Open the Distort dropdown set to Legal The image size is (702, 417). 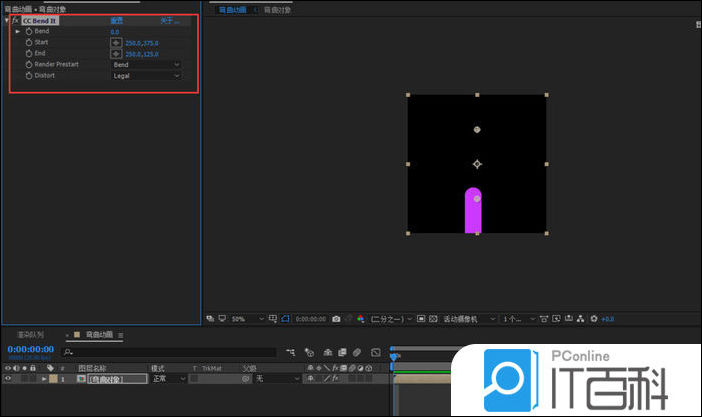[146, 76]
